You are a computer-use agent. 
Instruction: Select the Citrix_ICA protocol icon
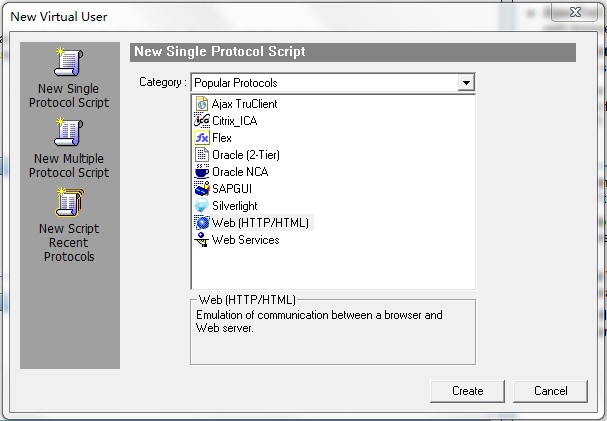click(x=202, y=121)
